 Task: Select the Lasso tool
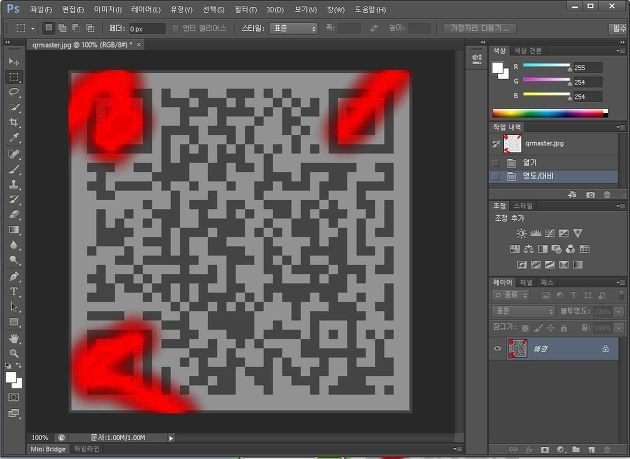(x=14, y=92)
